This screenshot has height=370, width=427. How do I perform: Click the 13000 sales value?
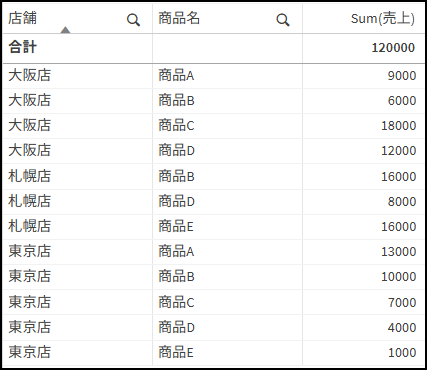point(399,251)
